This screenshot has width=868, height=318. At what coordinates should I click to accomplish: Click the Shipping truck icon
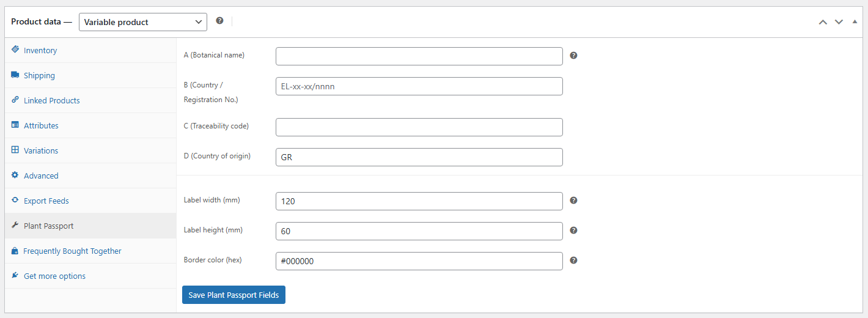(15, 75)
